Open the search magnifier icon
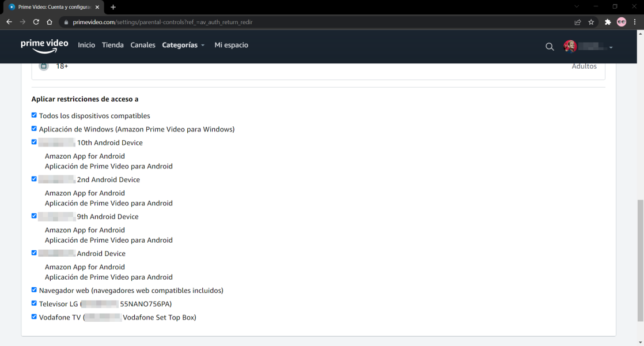The height and width of the screenshot is (346, 644). [x=550, y=47]
